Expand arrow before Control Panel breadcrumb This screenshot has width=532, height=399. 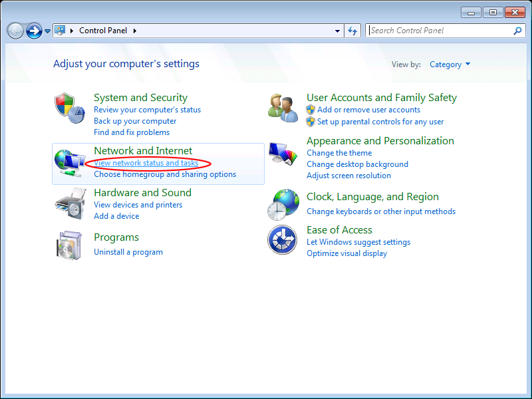(x=72, y=31)
